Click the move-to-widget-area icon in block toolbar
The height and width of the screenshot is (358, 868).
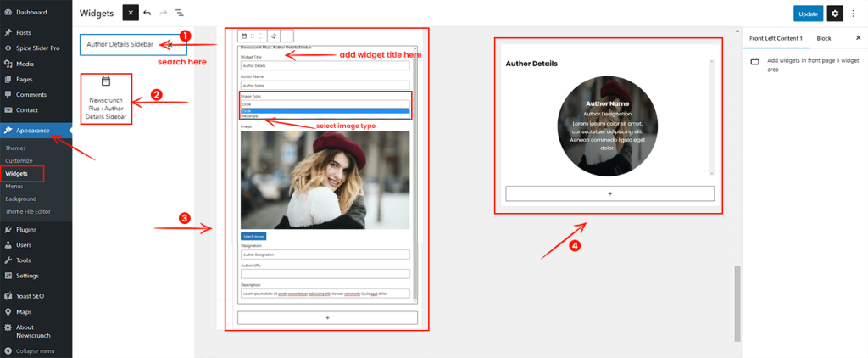[x=274, y=36]
